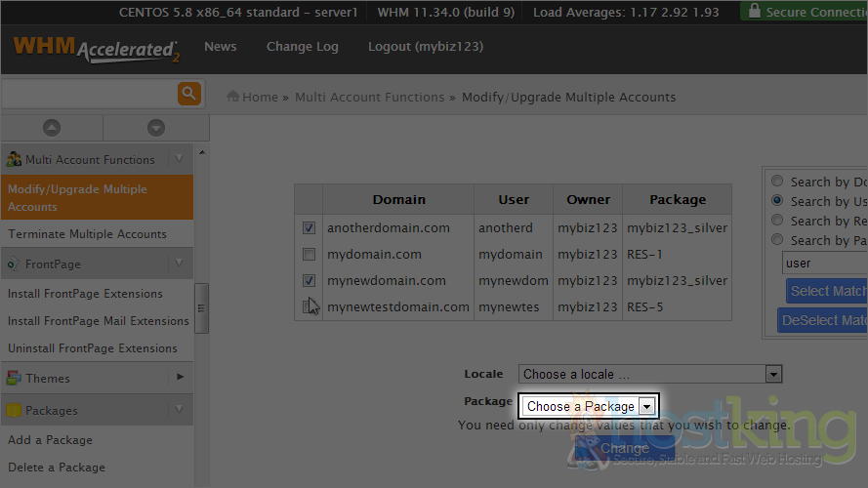Click the sidebar scroll-up arrow icon
Image resolution: width=868 pixels, height=488 pixels.
[52, 128]
